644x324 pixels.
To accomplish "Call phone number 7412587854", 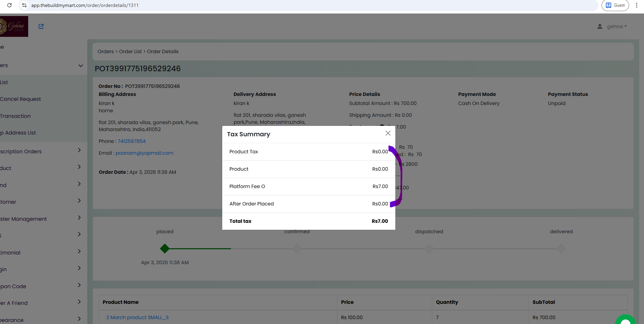I will point(131,141).
